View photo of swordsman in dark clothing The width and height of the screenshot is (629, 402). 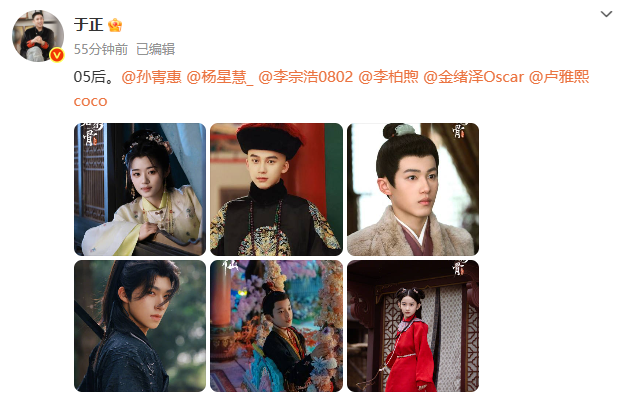tap(140, 326)
